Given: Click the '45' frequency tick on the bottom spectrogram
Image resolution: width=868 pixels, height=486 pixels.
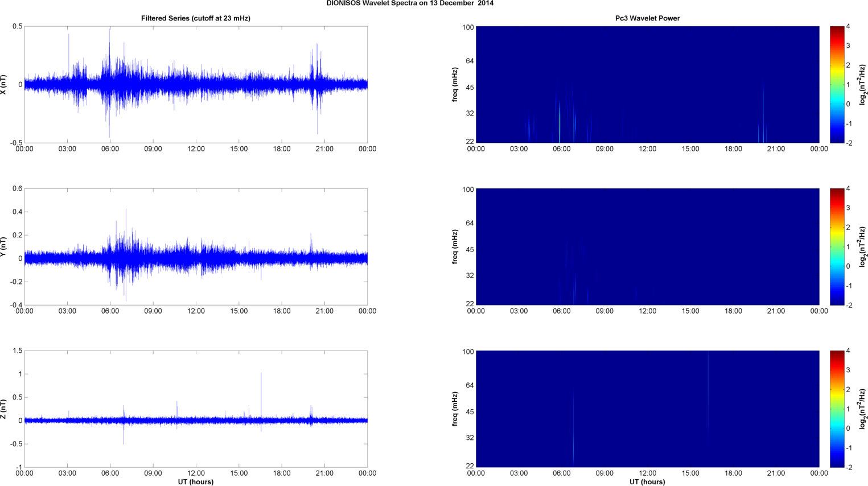Looking at the screenshot, I should [x=470, y=412].
